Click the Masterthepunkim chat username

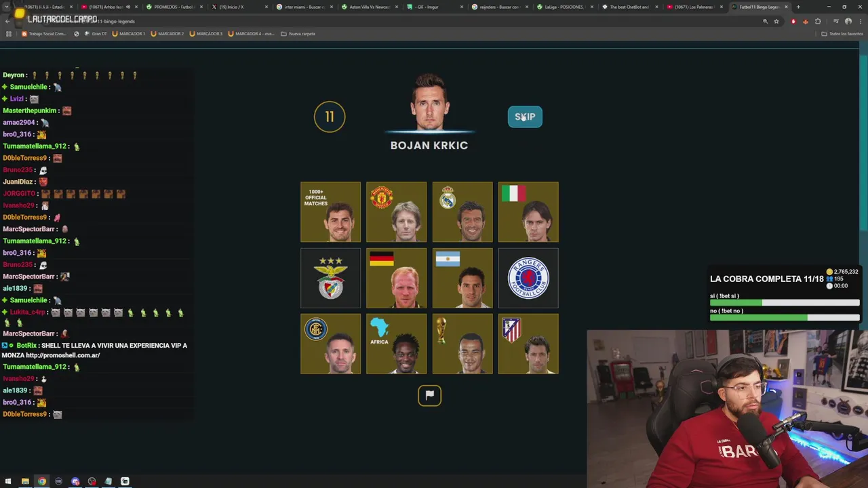pyautogui.click(x=30, y=110)
